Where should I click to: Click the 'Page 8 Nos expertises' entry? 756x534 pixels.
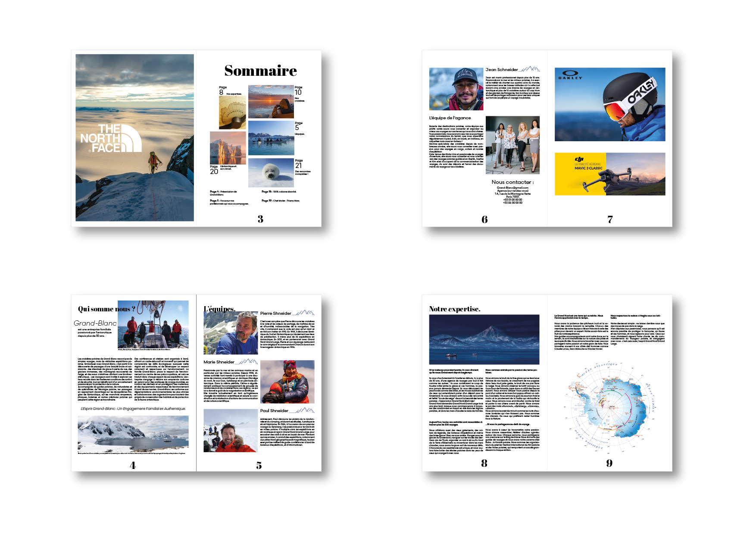click(230, 92)
